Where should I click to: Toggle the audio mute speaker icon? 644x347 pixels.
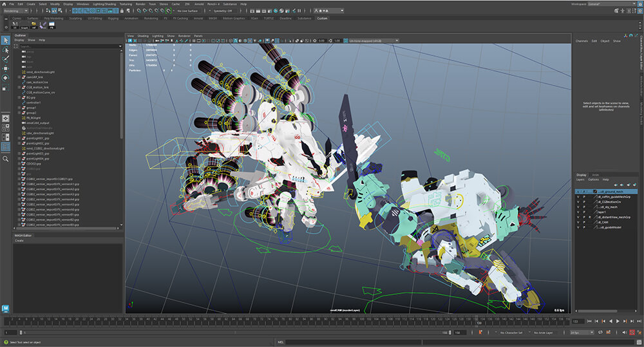(624, 333)
